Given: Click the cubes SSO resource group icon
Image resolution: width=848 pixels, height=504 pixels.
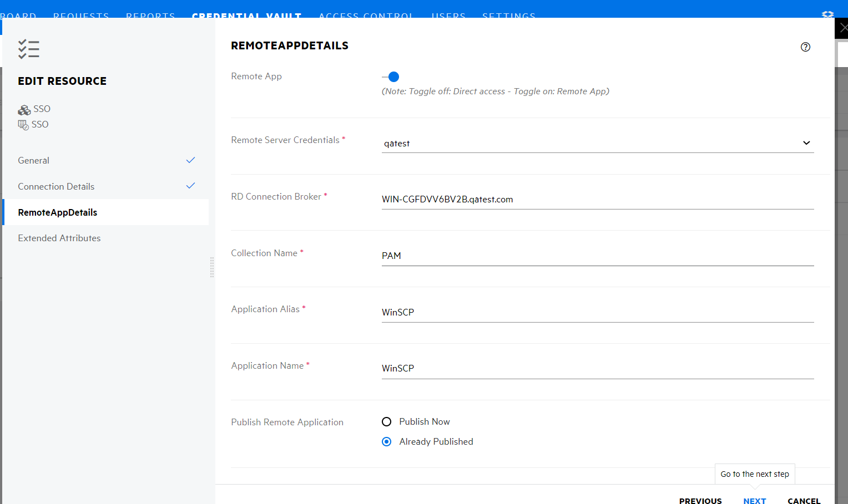Looking at the screenshot, I should click(x=24, y=109).
